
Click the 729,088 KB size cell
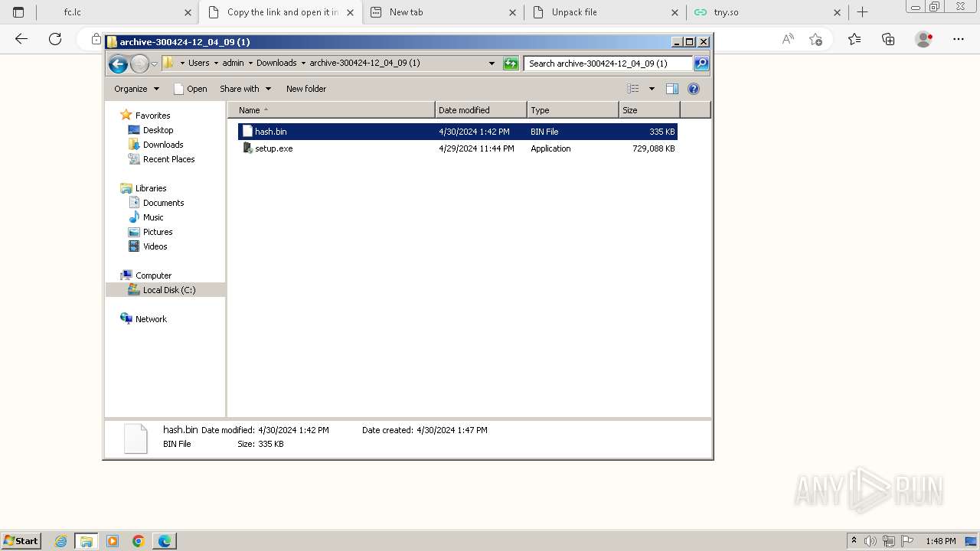pos(654,148)
